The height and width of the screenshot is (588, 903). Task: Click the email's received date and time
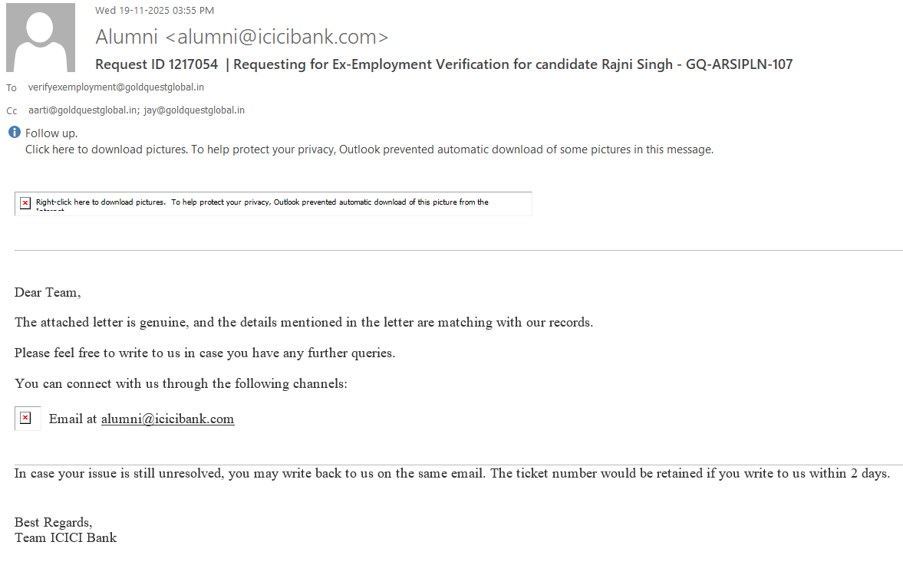click(154, 10)
